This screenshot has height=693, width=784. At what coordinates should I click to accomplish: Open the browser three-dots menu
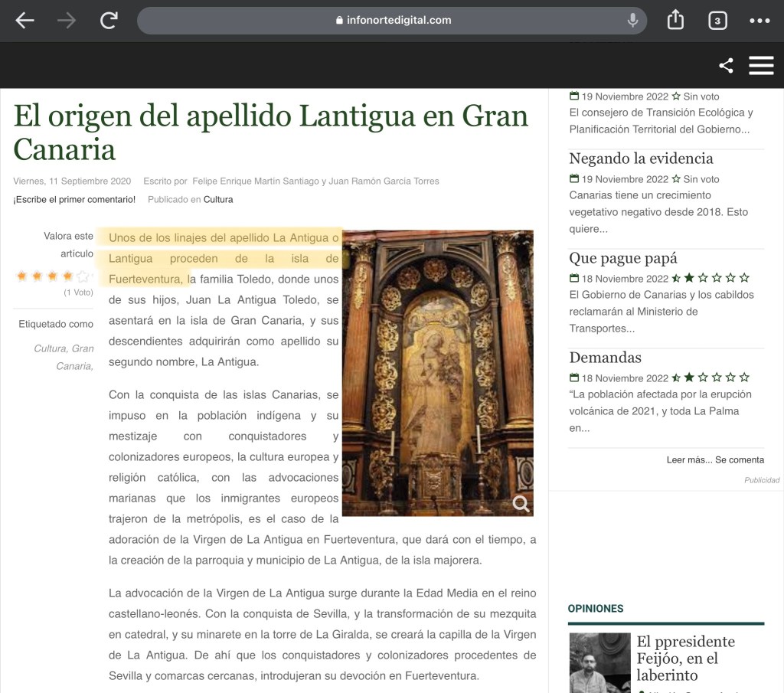click(759, 21)
